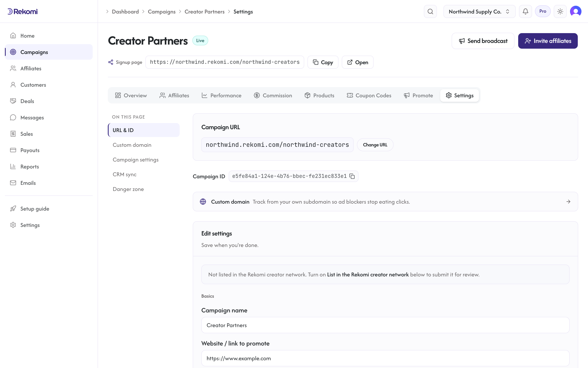Click the signup page share icon
This screenshot has height=368, width=588.
110,62
